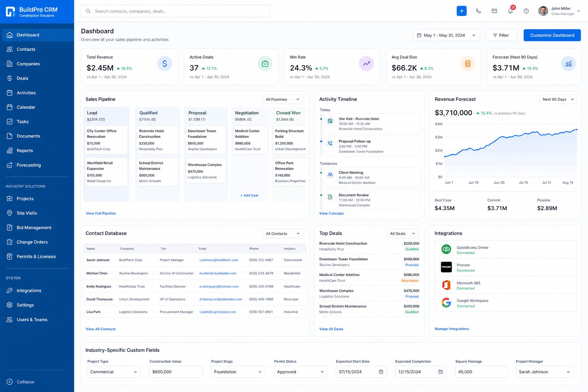Click the Best Case $4.35M value
The height and width of the screenshot is (392, 588).
[444, 208]
